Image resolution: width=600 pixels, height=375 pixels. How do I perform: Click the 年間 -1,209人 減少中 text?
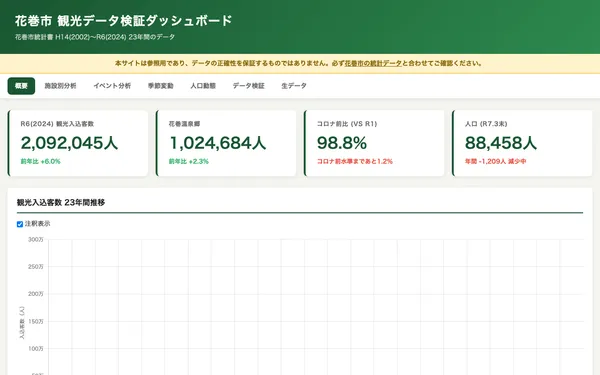[x=496, y=161]
